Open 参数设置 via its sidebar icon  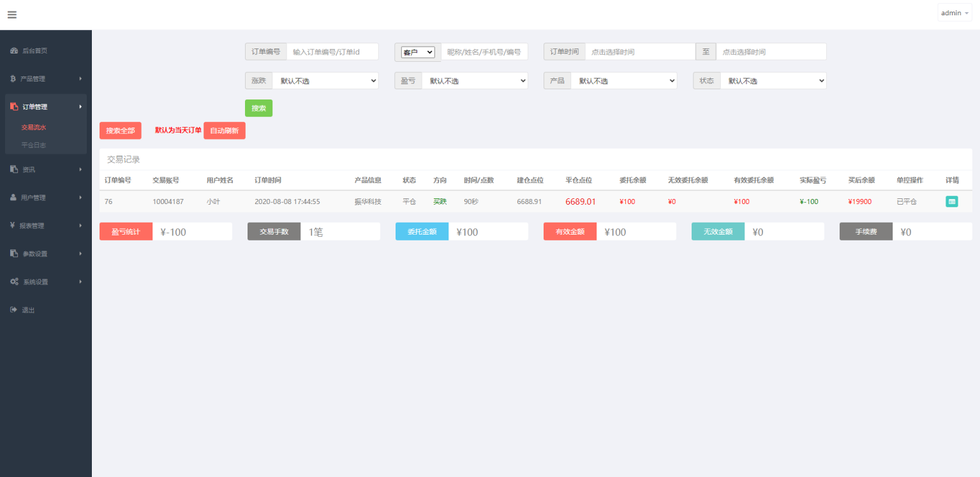pos(15,253)
